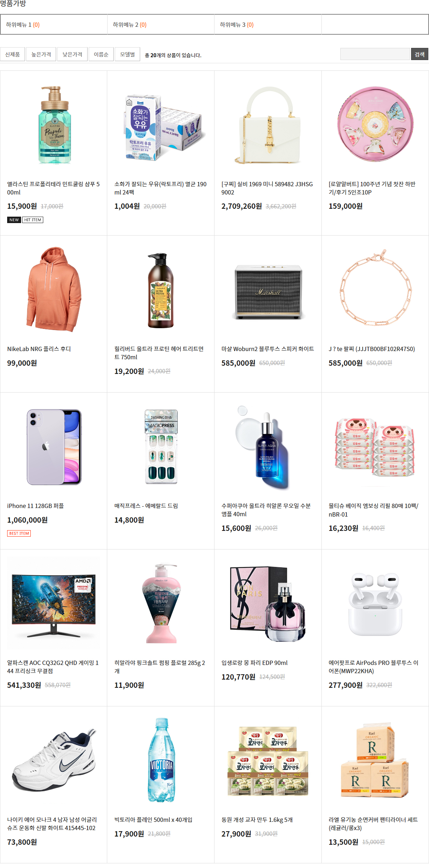The width and height of the screenshot is (429, 868).
Task: Open the Victoria sparkling water bottle image
Action: pyautogui.click(x=161, y=760)
